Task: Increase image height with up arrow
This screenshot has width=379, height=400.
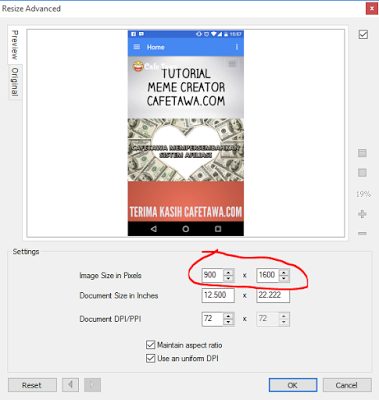Action: [x=284, y=272]
